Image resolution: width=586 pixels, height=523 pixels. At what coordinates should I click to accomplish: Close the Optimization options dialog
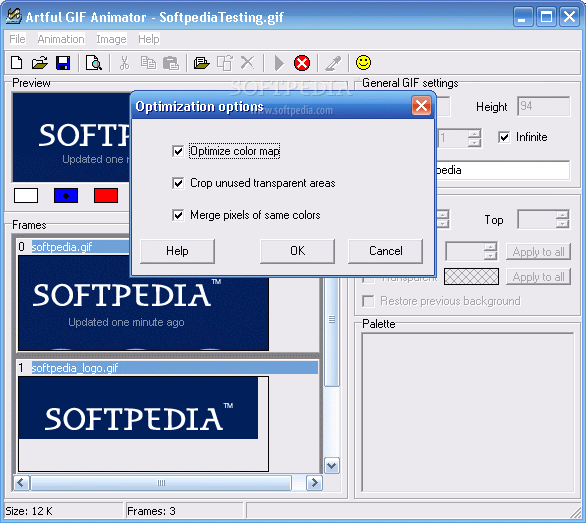421,106
